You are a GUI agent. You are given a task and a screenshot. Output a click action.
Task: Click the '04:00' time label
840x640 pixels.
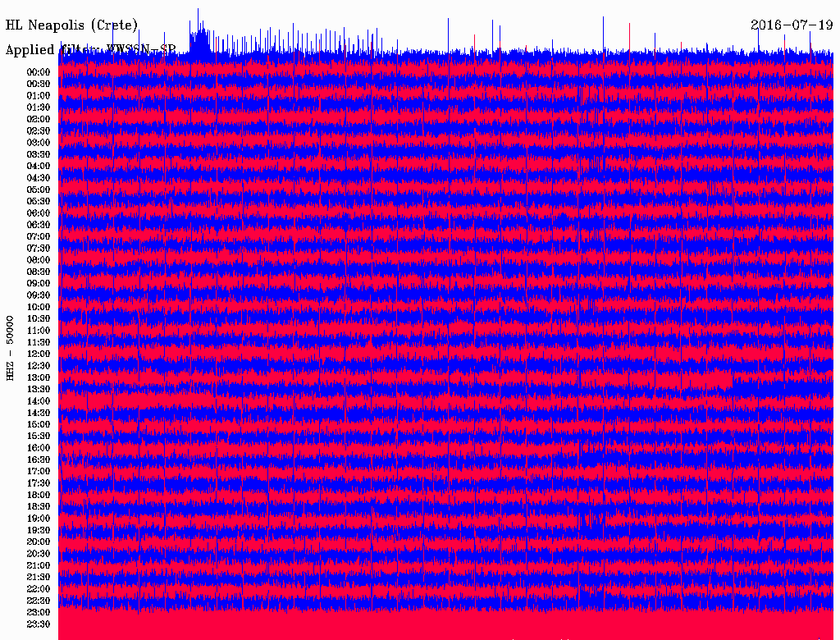pyautogui.click(x=39, y=166)
